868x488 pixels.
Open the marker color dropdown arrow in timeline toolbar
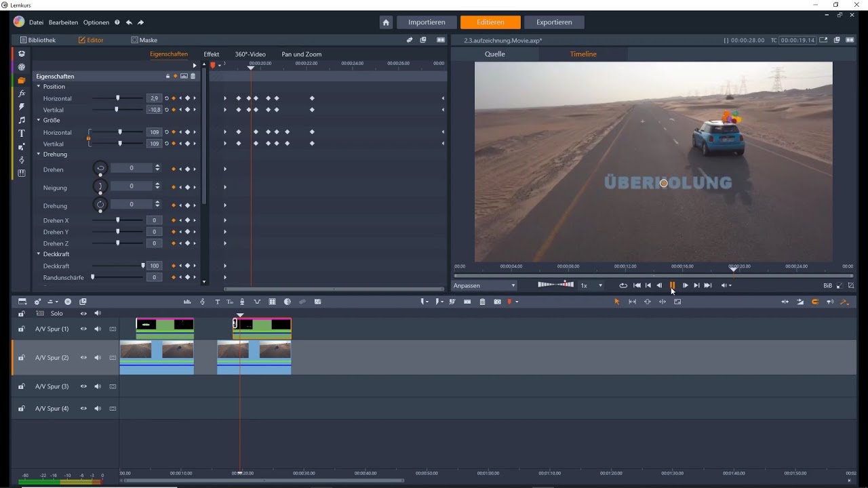(517, 302)
